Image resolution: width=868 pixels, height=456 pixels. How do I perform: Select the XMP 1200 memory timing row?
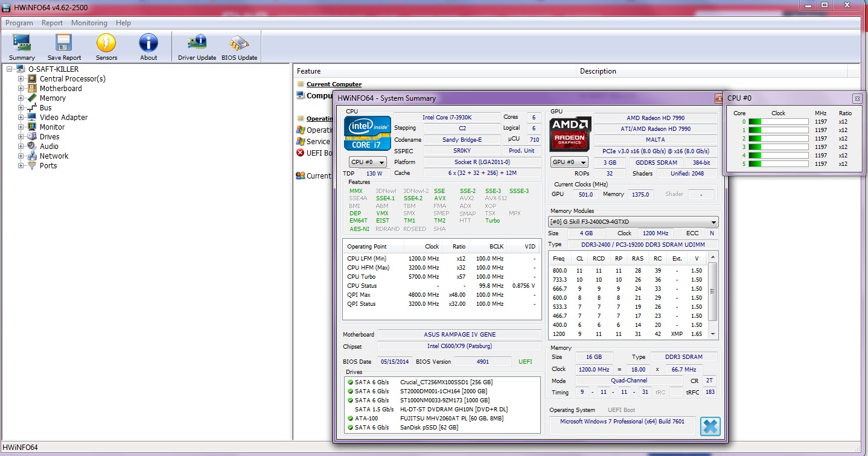click(628, 334)
